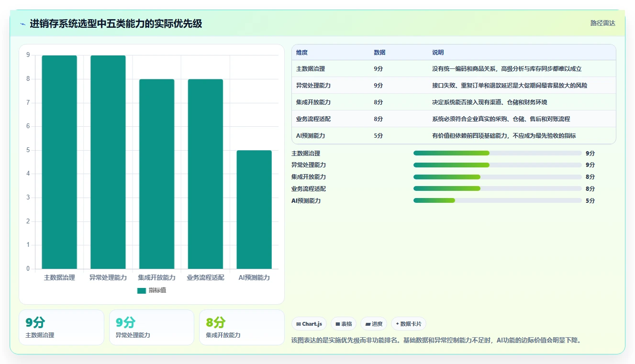Click the y-axis label 9

pos(28,55)
